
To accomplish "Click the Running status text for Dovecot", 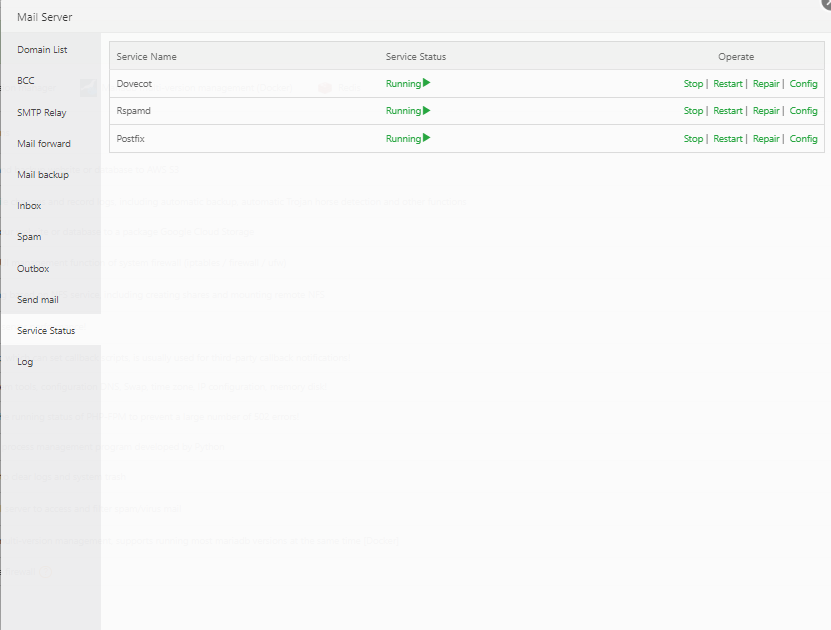I will tap(403, 84).
